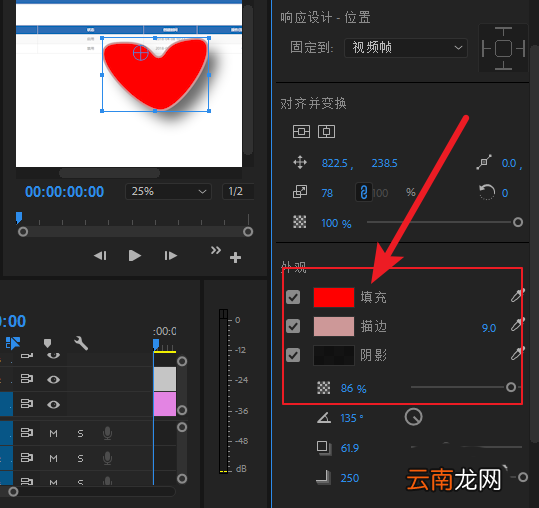Click the align vertical center icon
539x508 pixels.
pos(301,131)
